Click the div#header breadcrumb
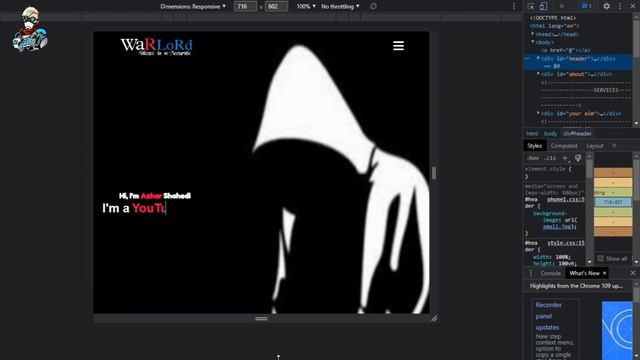 577,133
